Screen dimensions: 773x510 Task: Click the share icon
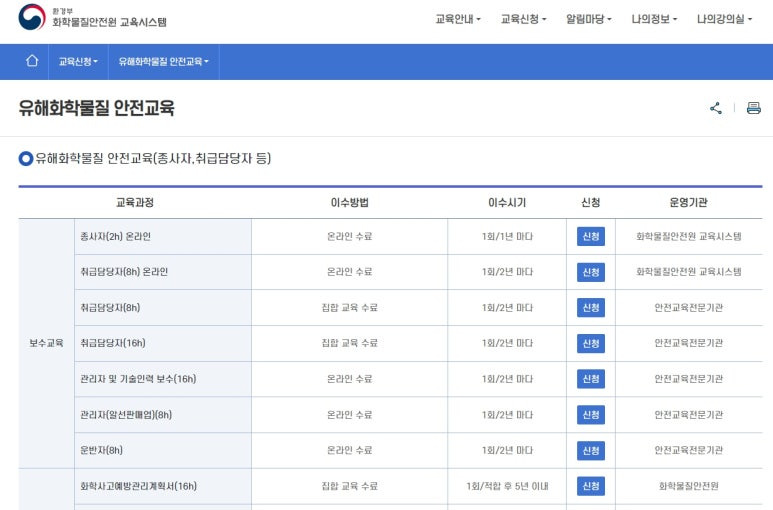pyautogui.click(x=716, y=108)
